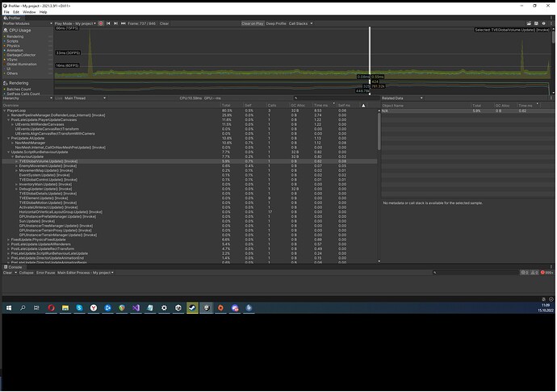The height and width of the screenshot is (392, 557).
Task: Click the hierarchy search field
Action: (x=336, y=98)
